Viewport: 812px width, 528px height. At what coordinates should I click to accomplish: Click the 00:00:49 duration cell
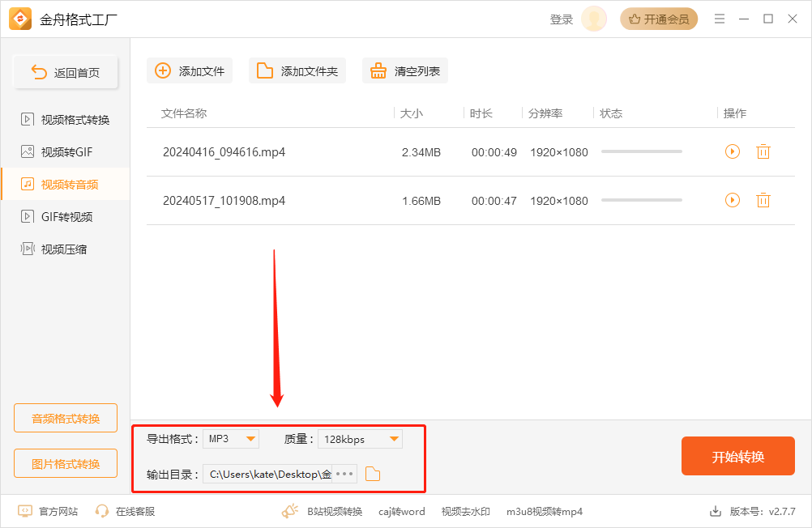(494, 152)
